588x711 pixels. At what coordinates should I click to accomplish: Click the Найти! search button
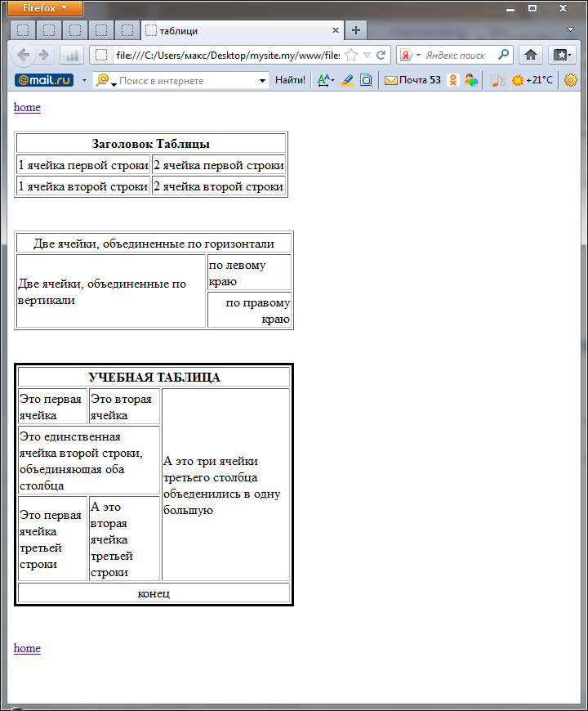(x=291, y=80)
